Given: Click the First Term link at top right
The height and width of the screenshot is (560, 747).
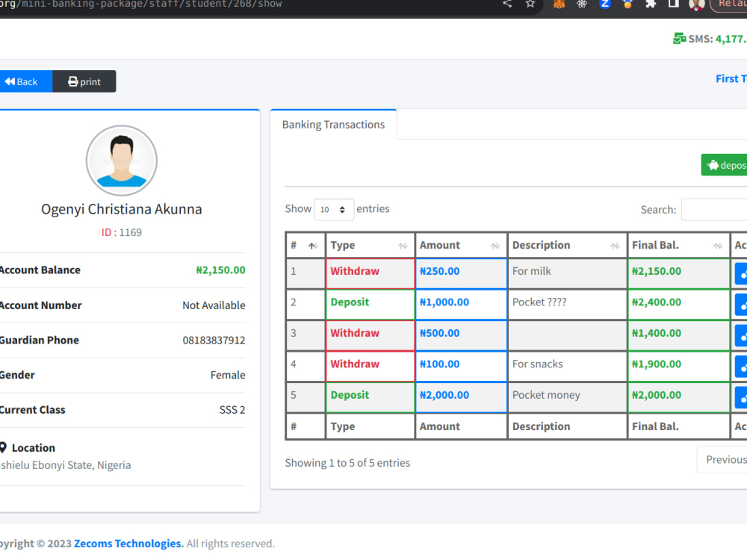Looking at the screenshot, I should (x=731, y=78).
